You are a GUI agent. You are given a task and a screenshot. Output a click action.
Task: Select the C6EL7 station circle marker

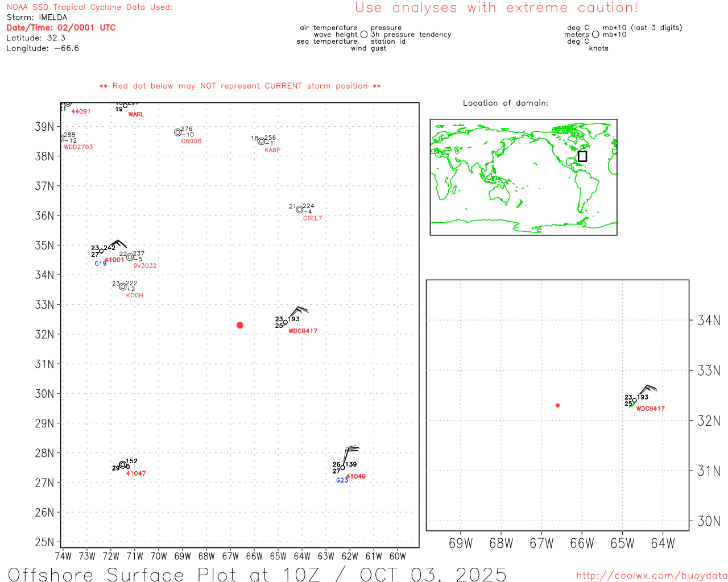coord(300,210)
